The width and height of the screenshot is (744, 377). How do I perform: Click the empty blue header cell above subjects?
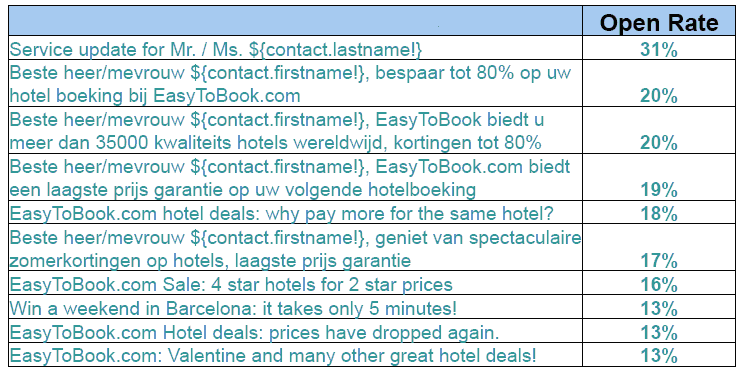[295, 21]
